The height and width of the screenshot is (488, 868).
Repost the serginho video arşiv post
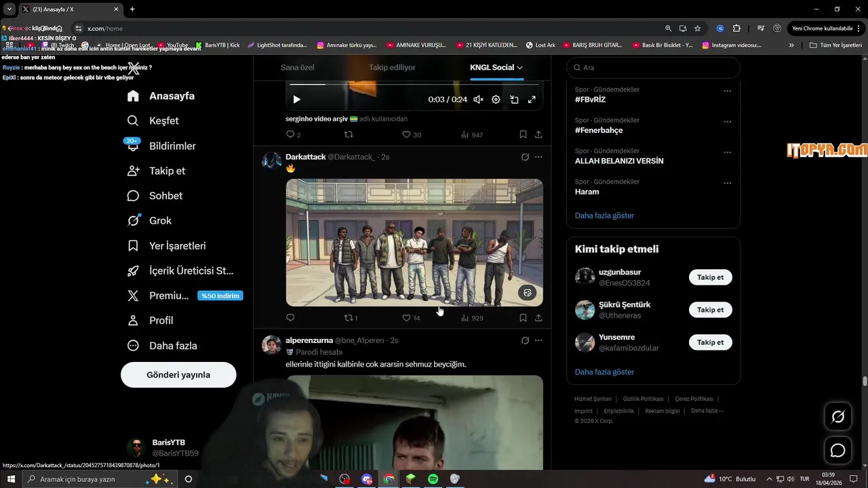[349, 135]
